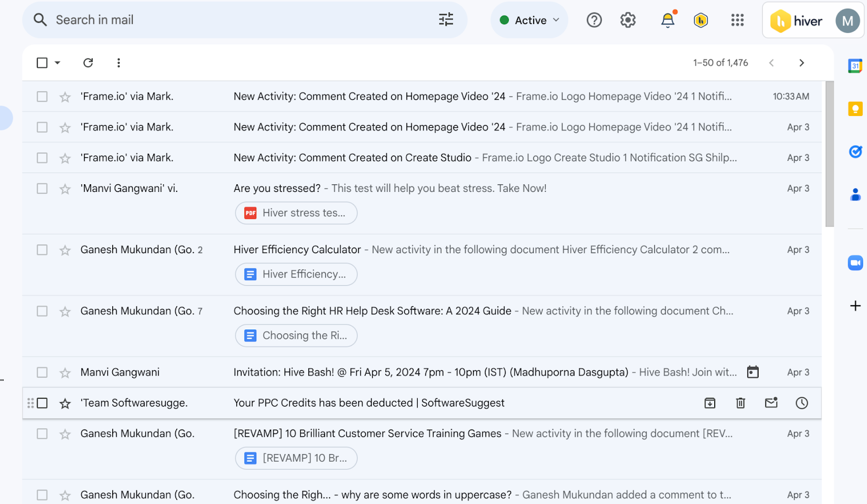
Task: Mark the Softwaresuggest email as unread
Action: 771,403
